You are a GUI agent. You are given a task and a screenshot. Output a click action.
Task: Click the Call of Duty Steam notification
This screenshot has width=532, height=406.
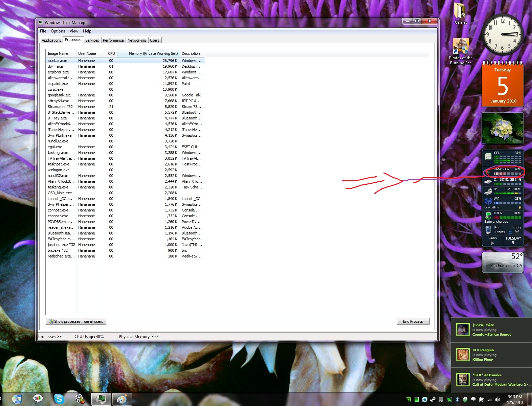[x=491, y=380]
